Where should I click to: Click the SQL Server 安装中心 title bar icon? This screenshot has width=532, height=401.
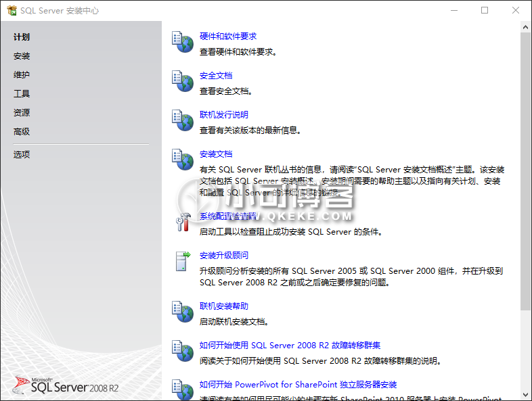tap(12, 11)
